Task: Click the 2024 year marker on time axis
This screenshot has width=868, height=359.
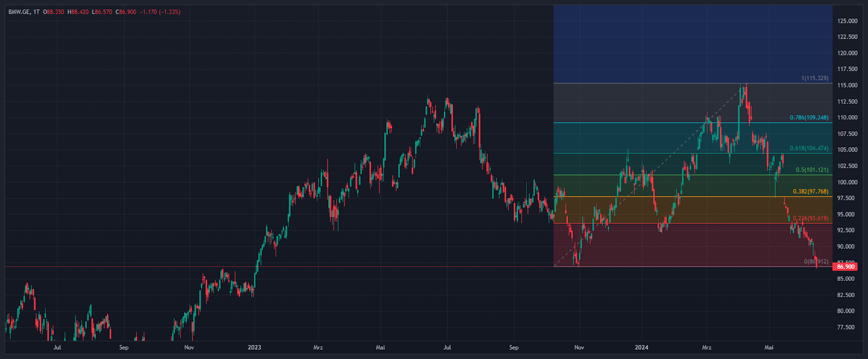Action: (641, 348)
